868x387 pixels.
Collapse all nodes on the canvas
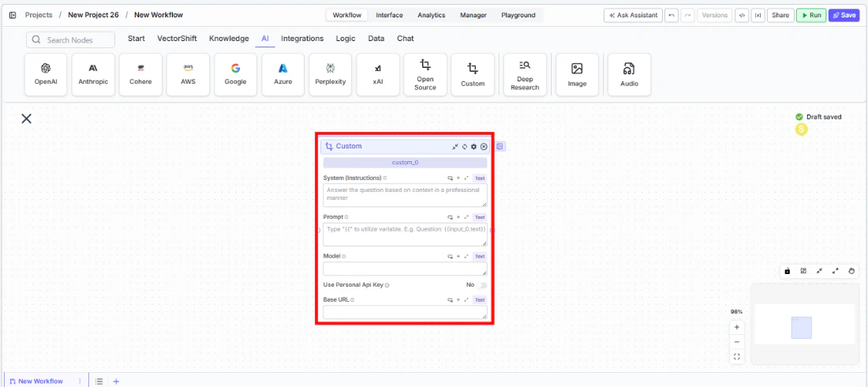click(819, 271)
